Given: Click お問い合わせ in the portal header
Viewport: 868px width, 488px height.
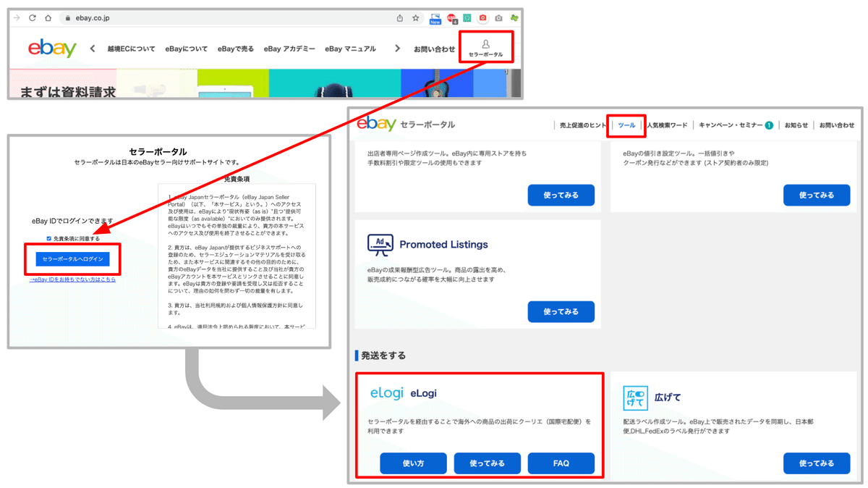Looking at the screenshot, I should coord(837,125).
